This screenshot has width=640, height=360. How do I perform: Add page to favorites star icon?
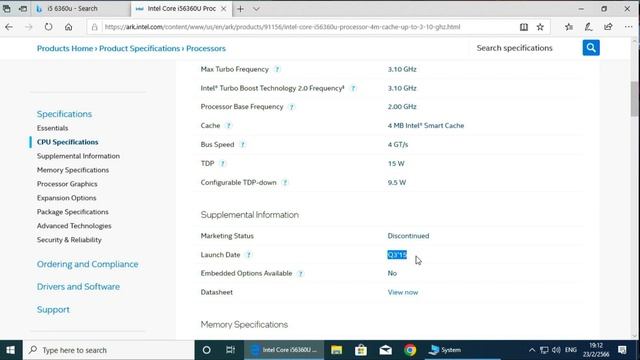pyautogui.click(x=540, y=27)
